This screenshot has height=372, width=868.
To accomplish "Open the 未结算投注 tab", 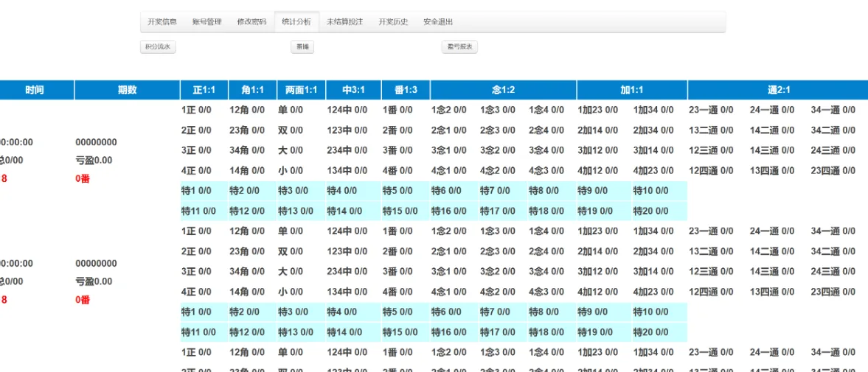I will (x=345, y=22).
